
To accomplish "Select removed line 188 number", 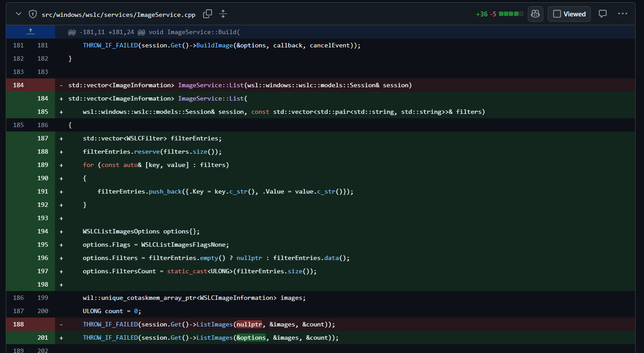I will point(18,324).
